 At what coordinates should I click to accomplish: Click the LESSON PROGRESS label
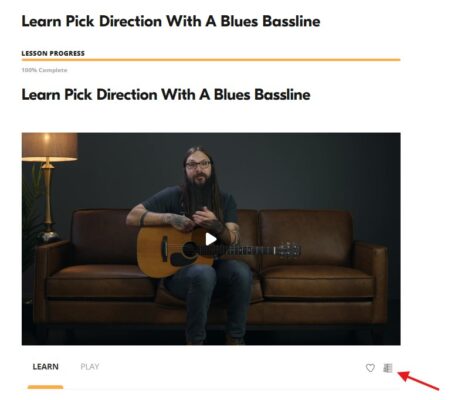coord(53,53)
